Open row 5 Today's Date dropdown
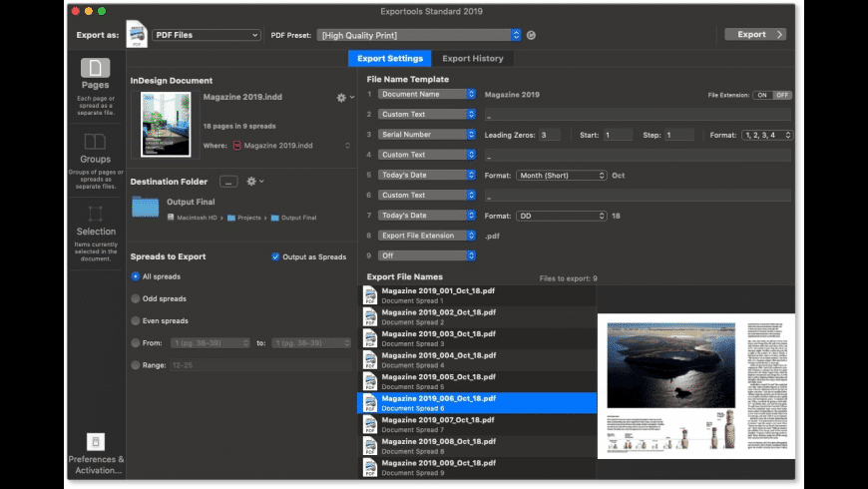 coord(427,175)
